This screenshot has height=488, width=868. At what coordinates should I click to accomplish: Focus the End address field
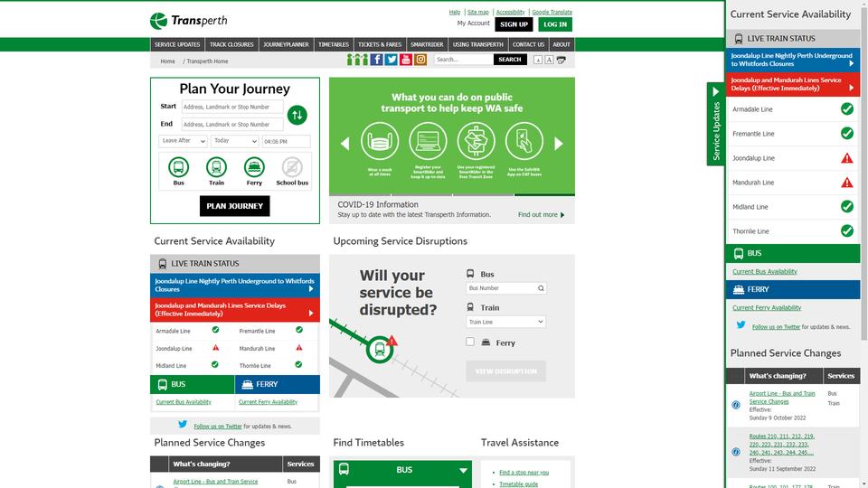tap(232, 125)
